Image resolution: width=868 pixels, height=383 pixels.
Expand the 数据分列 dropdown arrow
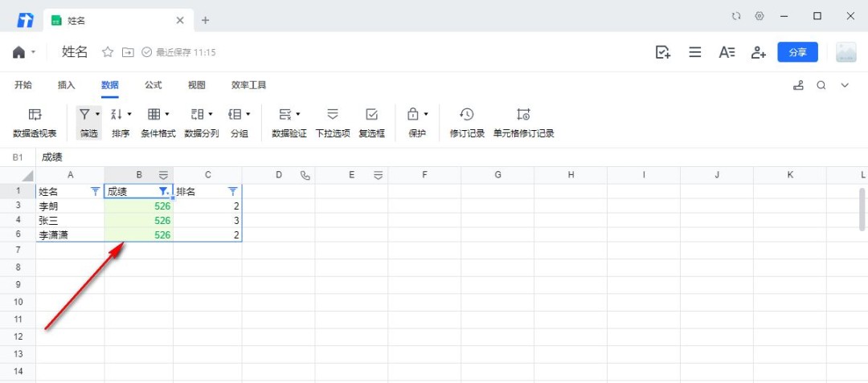pos(211,114)
